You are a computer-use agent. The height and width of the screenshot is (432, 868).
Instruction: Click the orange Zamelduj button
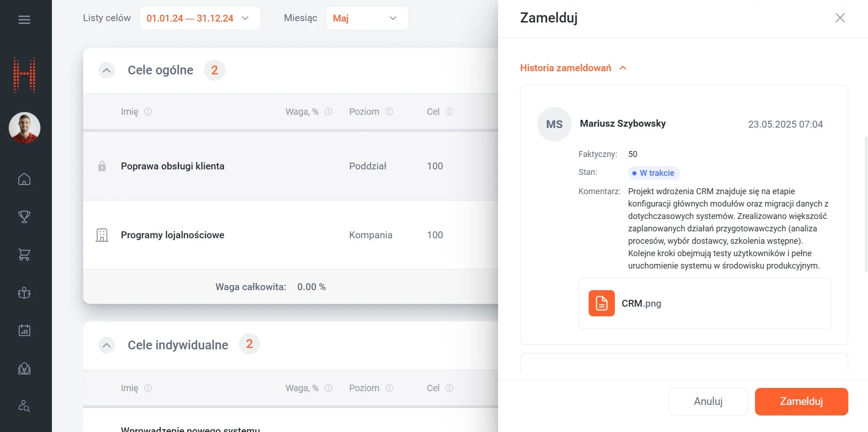(801, 402)
